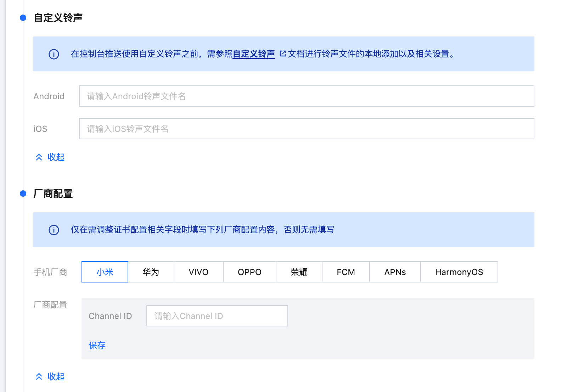584x392 pixels.
Task: Focus the iOS ringtone filename field
Action: coord(306,129)
